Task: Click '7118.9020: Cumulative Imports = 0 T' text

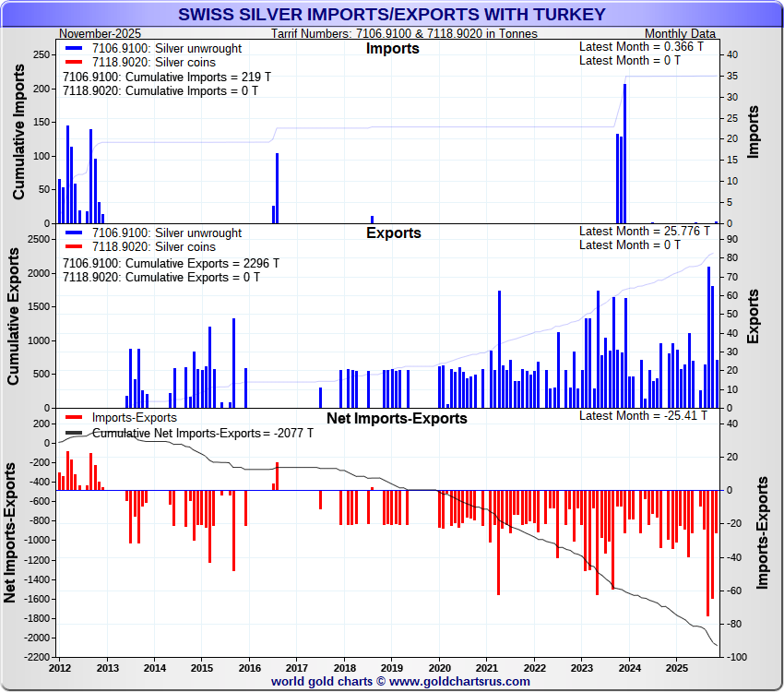Action: coord(160,91)
